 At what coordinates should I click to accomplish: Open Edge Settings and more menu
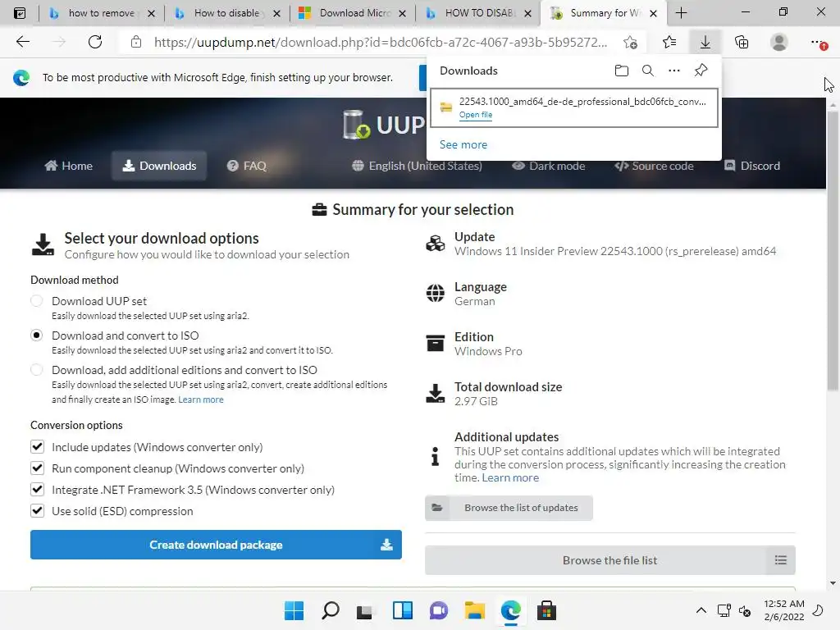pos(818,42)
